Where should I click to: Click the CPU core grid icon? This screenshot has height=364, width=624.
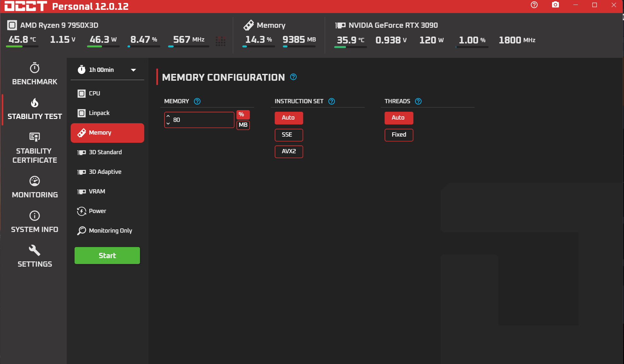tap(220, 41)
